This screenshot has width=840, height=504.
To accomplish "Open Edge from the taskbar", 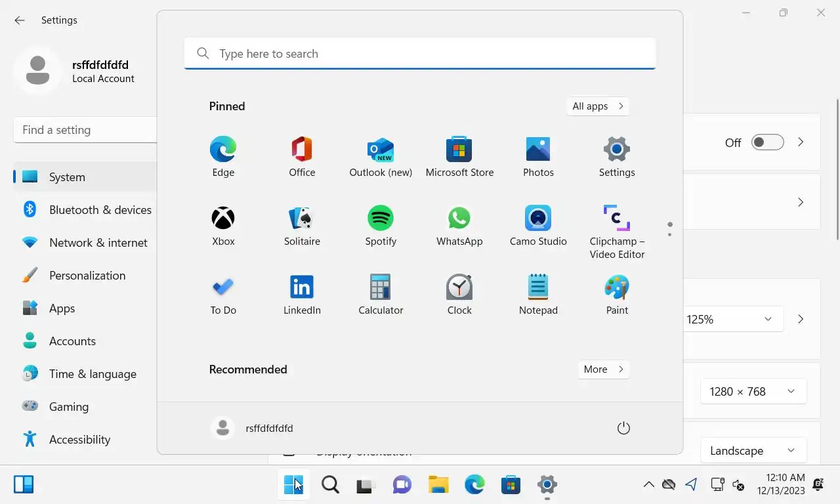I will (474, 485).
